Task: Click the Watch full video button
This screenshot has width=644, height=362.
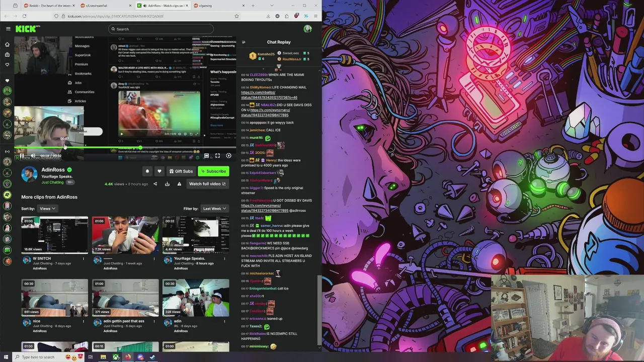Action: pyautogui.click(x=207, y=184)
